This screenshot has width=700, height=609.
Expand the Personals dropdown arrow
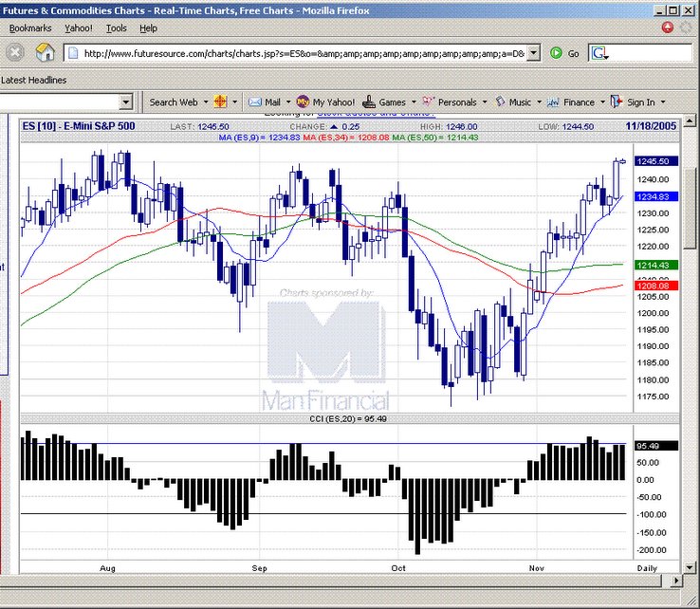coord(485,102)
